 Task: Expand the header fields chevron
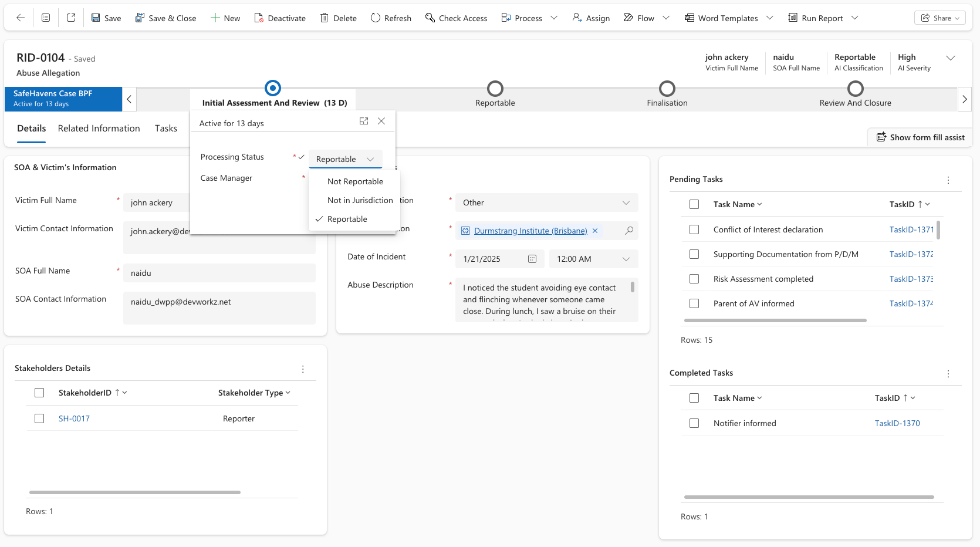(951, 58)
